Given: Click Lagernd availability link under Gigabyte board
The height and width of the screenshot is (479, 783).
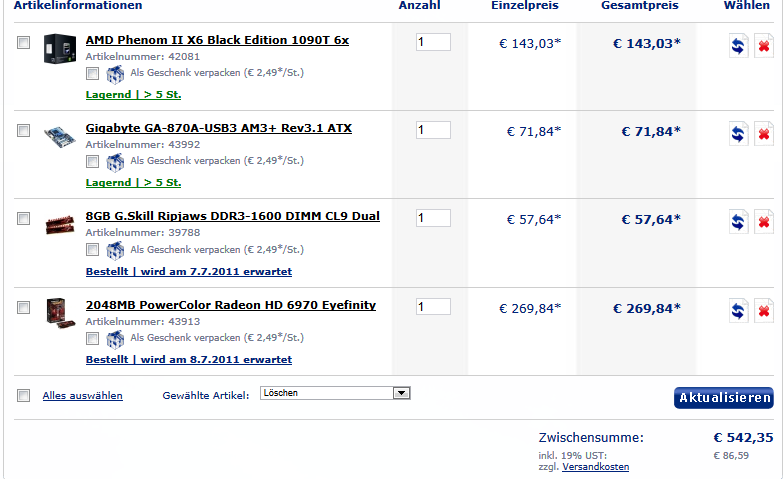Looking at the screenshot, I should point(133,182).
